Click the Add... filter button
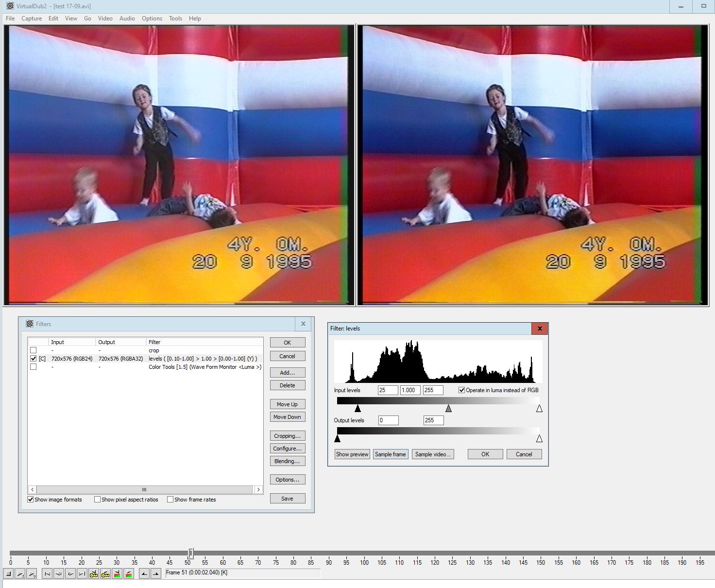The image size is (715, 588). click(288, 373)
